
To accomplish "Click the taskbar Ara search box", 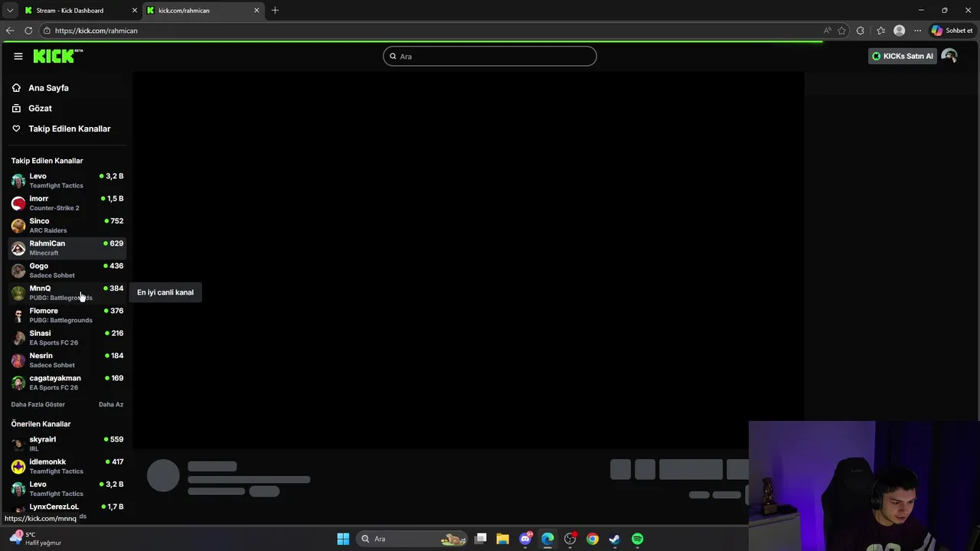I will tap(413, 539).
